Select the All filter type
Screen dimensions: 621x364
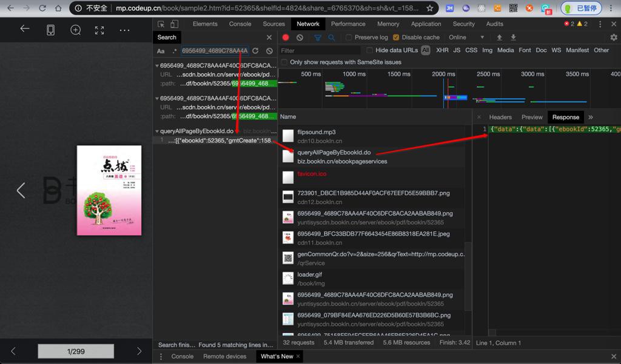[426, 50]
